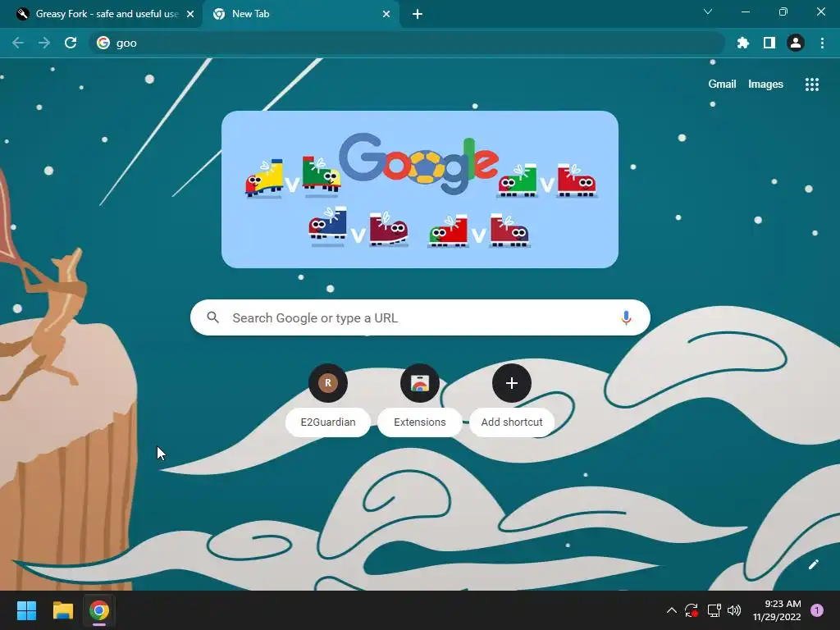The width and height of the screenshot is (840, 630).
Task: Click the address bar containing goo
Action: click(407, 43)
